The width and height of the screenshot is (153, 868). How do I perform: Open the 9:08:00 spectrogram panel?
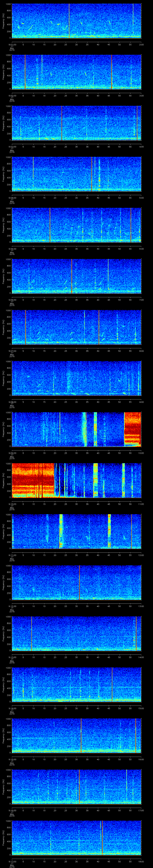point(77,378)
